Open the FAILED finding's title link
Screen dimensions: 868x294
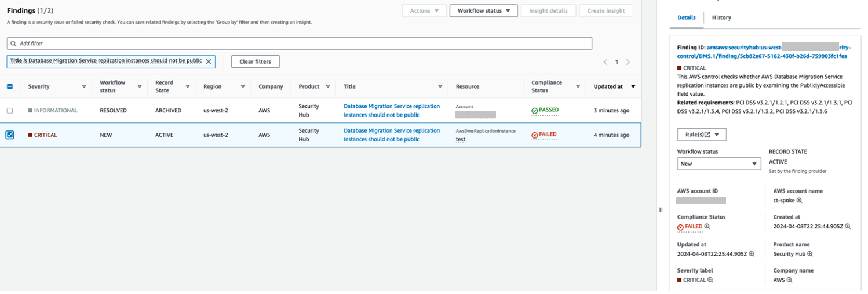[392, 135]
